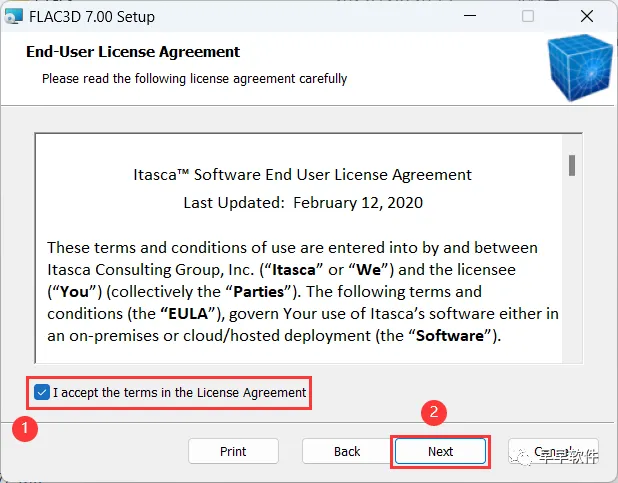Image resolution: width=618 pixels, height=483 pixels.
Task: Click the 'End-User License Agreement' heading
Action: (133, 52)
